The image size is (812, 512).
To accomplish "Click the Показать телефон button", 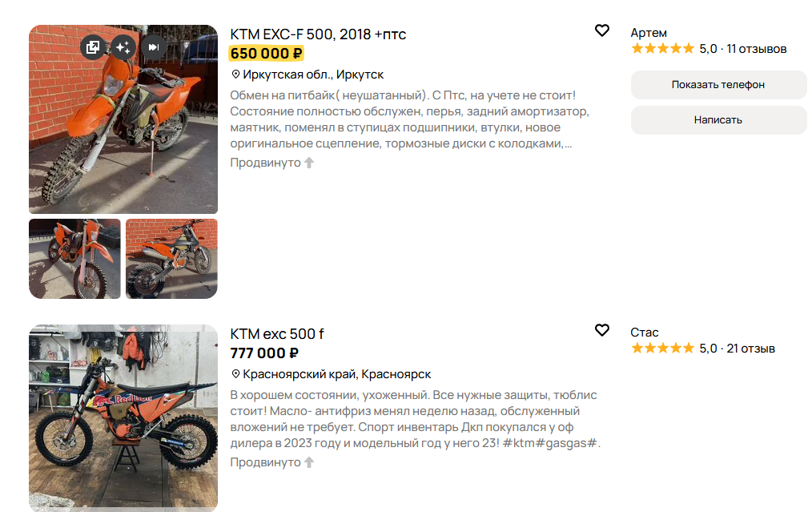I will pyautogui.click(x=718, y=84).
